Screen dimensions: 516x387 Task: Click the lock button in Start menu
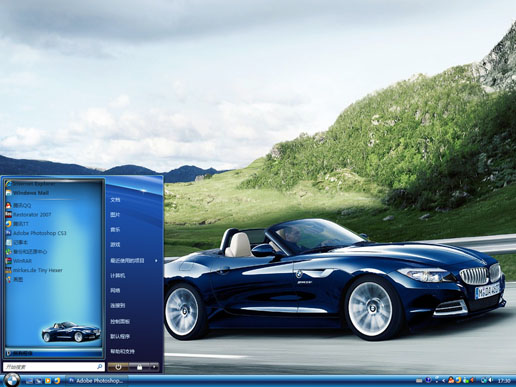[x=139, y=367]
